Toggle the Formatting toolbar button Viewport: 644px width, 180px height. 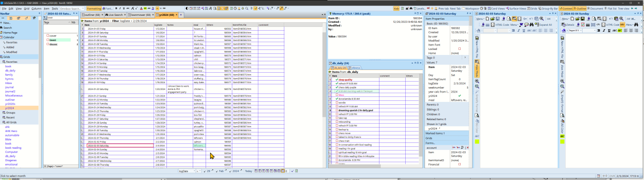pyautogui.click(x=94, y=8)
